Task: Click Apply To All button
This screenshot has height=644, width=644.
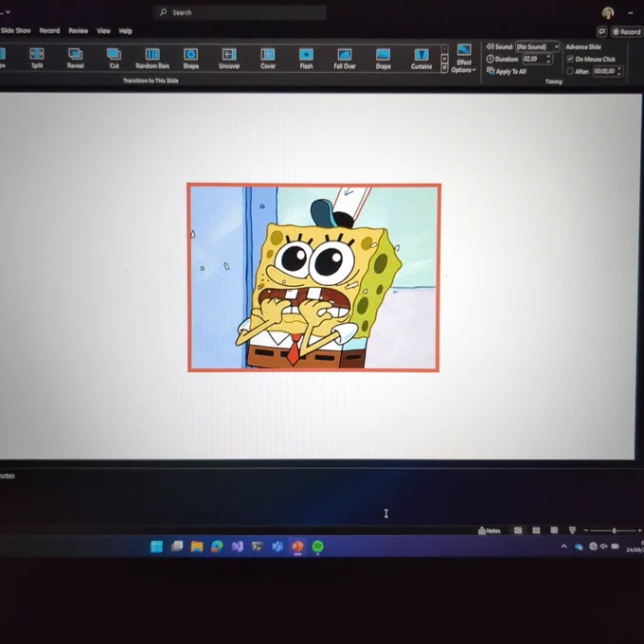Action: [x=506, y=71]
